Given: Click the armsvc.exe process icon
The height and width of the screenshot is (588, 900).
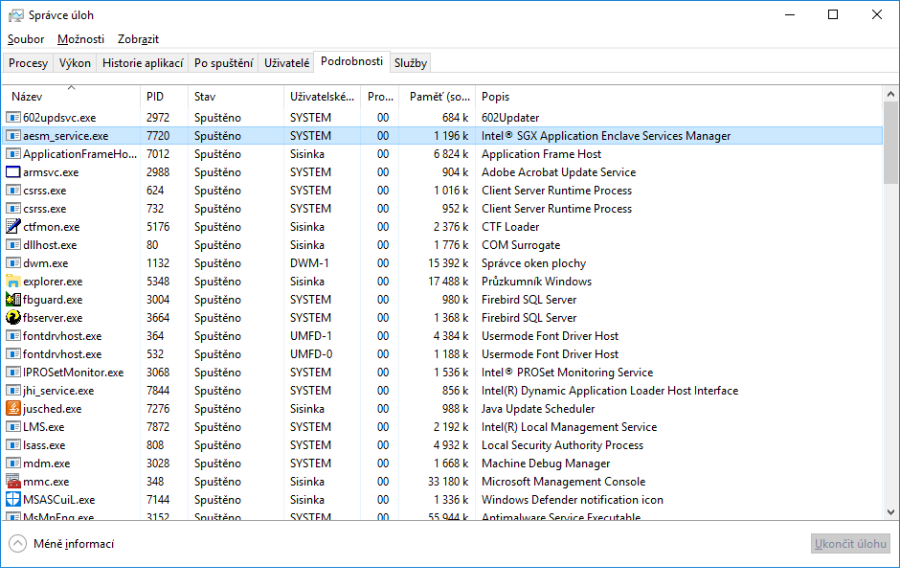Looking at the screenshot, I should point(13,172).
